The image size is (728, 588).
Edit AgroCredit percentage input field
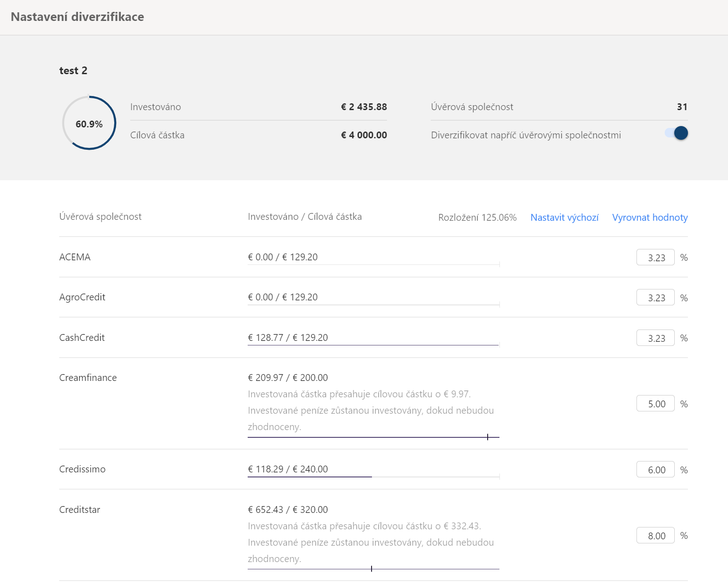pos(655,298)
